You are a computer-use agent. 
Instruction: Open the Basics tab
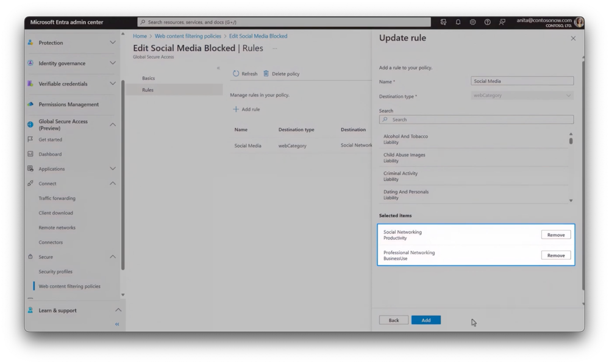148,78
